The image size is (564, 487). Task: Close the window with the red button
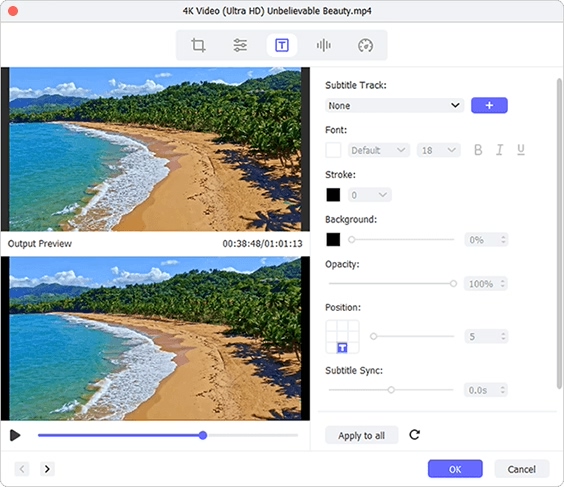coord(13,11)
